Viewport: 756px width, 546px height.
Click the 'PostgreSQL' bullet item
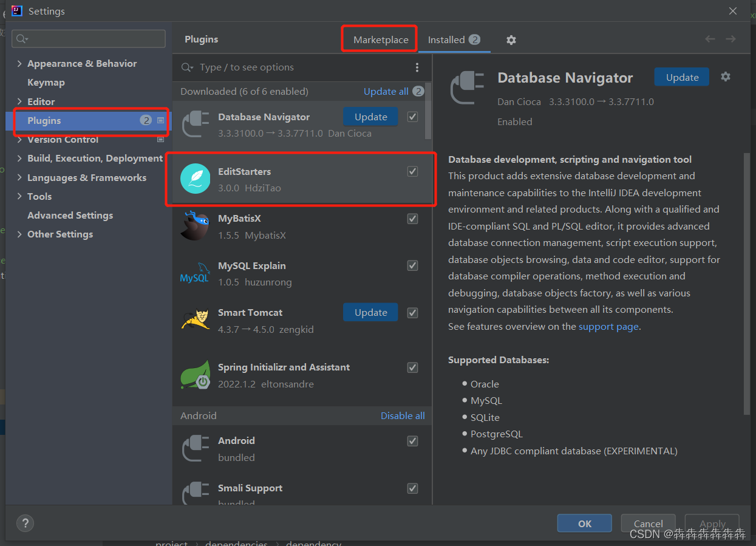pos(496,434)
